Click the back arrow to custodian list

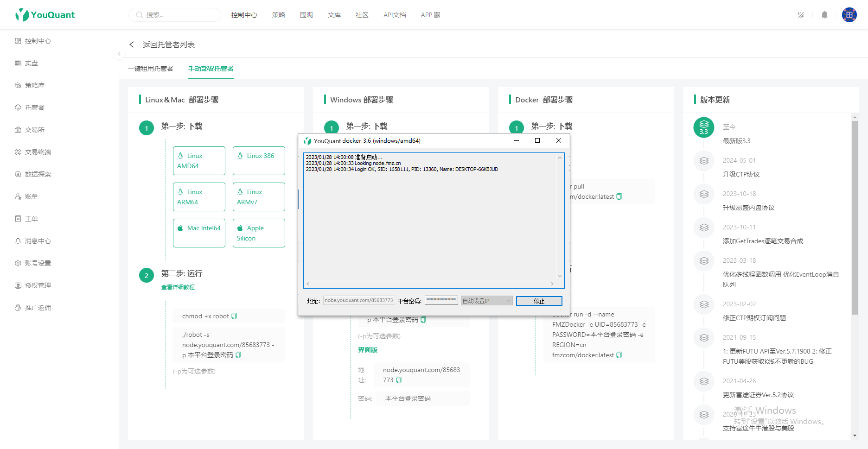[132, 44]
